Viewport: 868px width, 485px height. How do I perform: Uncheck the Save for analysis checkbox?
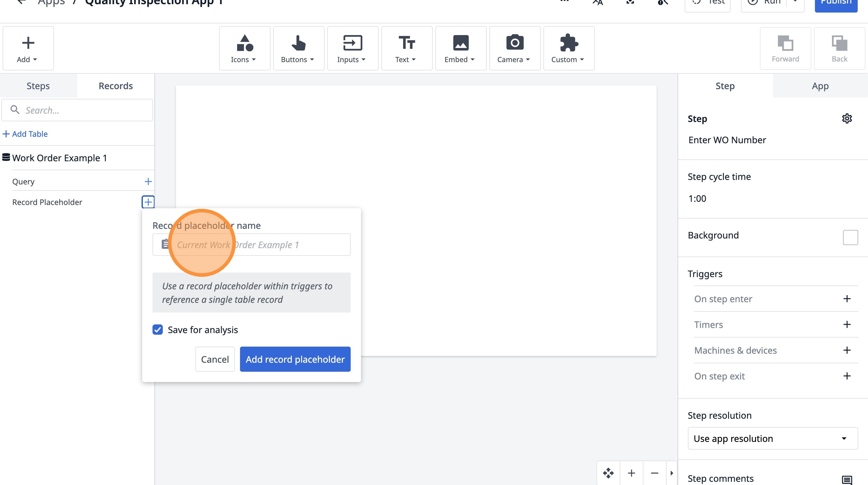(158, 330)
